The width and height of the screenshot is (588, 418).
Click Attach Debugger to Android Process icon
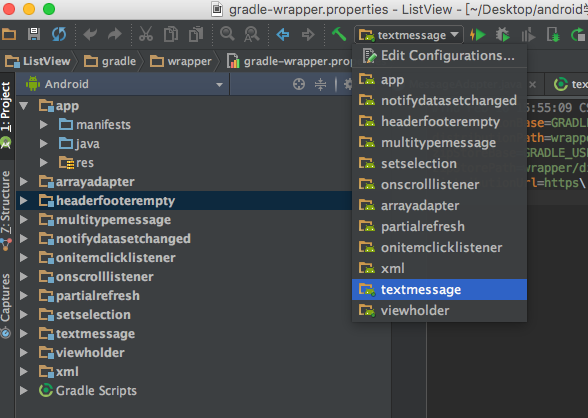(x=553, y=34)
